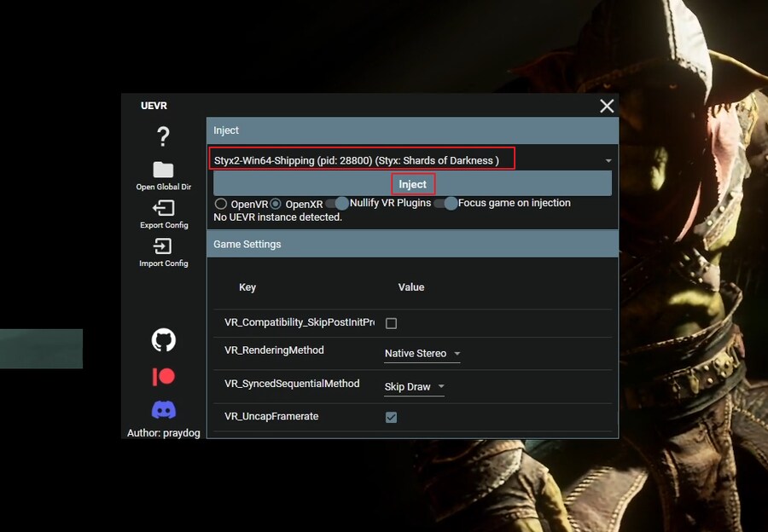Click the Export Config icon
The width and height of the screenshot is (768, 532).
163,208
